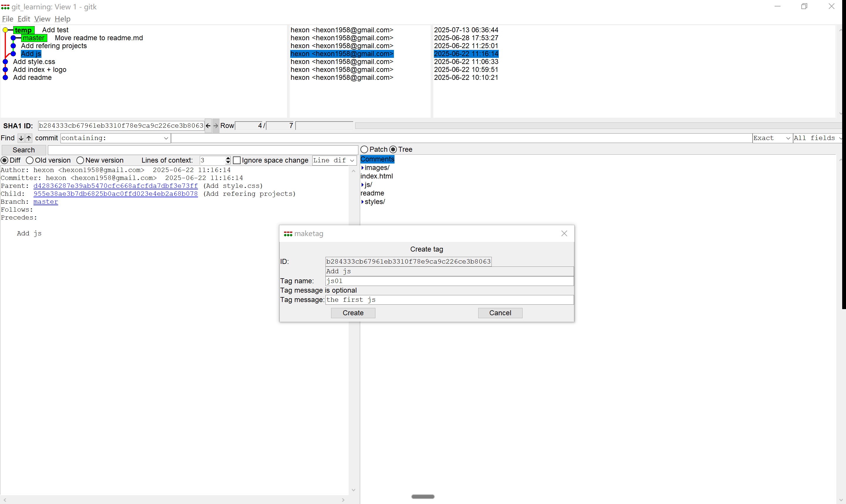Open parent commit d42836287e hash link
Viewport: 846px width, 504px height.
(x=115, y=186)
